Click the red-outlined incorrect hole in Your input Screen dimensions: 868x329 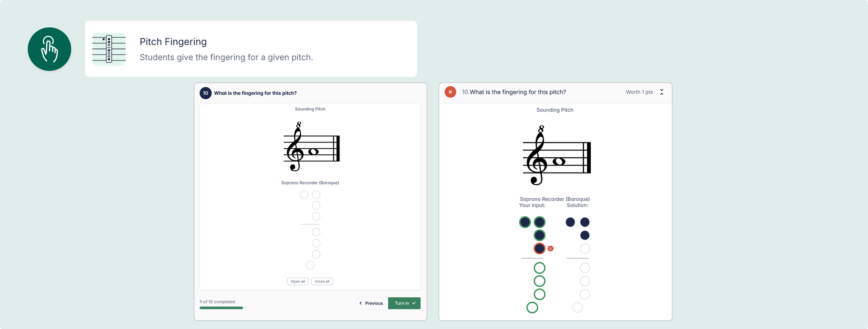click(539, 249)
